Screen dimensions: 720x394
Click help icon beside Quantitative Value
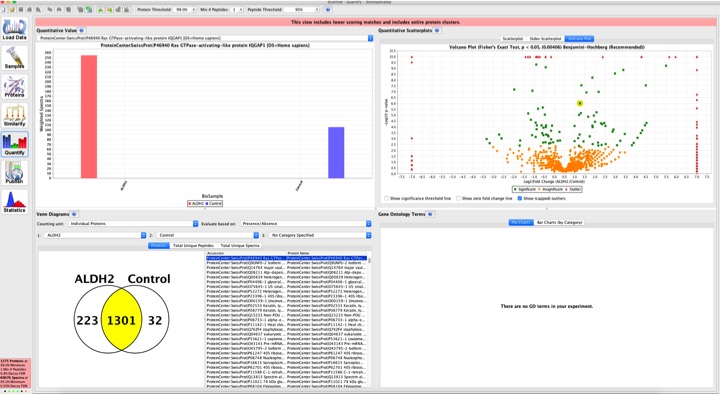coord(82,30)
